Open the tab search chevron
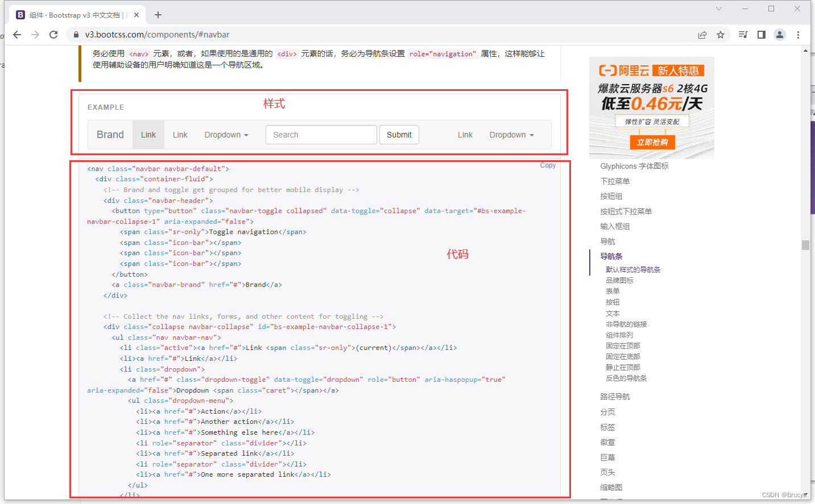815x504 pixels. 719,9
